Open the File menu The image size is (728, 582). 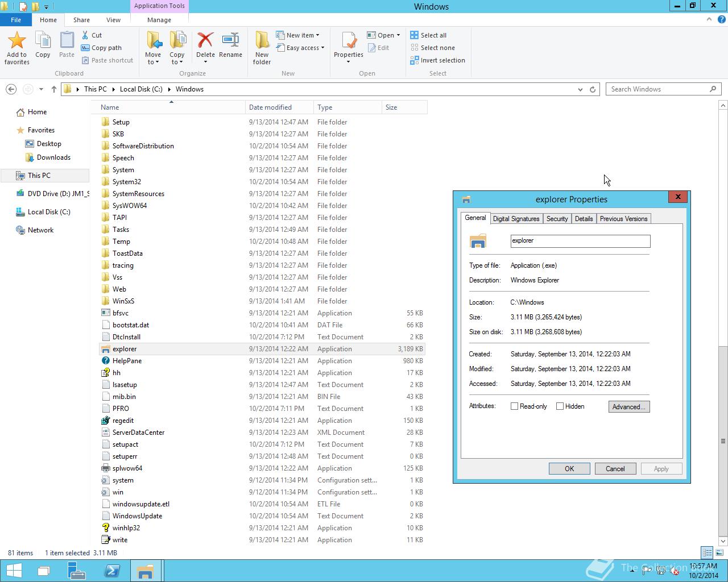click(16, 20)
